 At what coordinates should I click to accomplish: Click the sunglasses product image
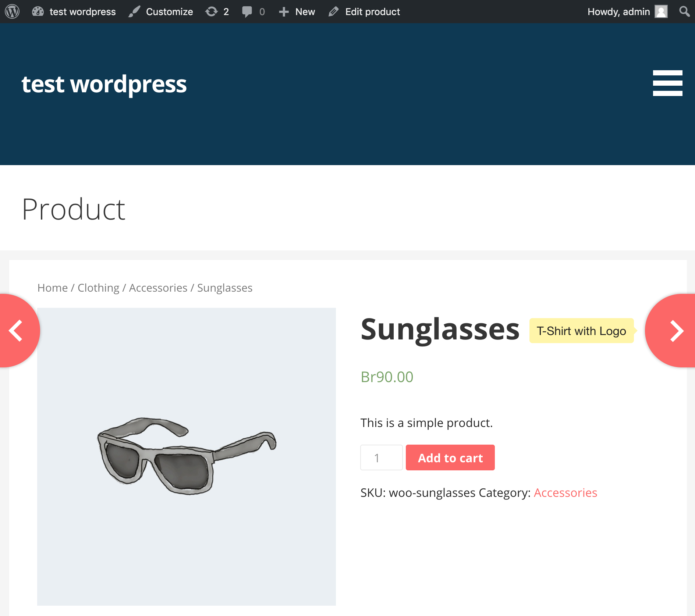tap(187, 456)
